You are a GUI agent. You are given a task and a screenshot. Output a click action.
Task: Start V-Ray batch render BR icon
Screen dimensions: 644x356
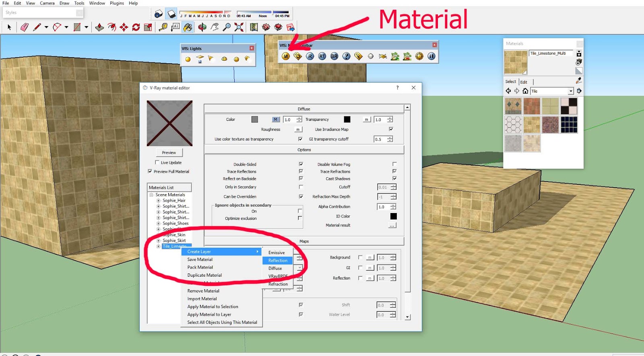pyautogui.click(x=334, y=56)
